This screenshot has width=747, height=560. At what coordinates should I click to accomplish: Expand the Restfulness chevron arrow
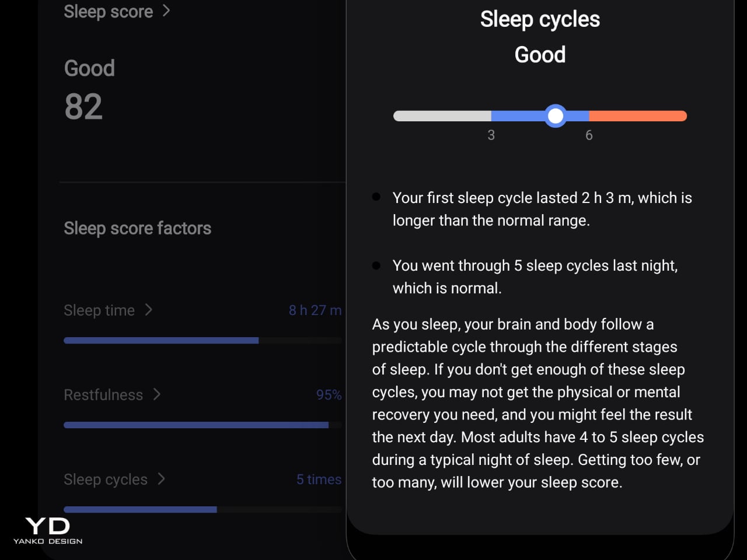(157, 394)
